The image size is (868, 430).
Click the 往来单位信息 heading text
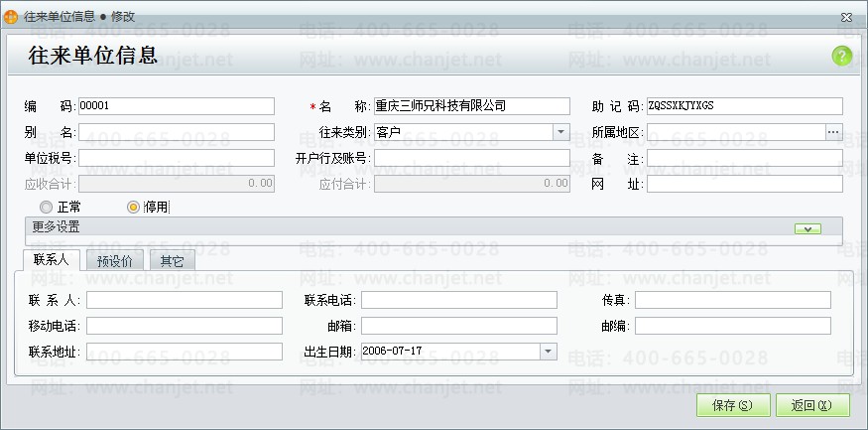[93, 56]
